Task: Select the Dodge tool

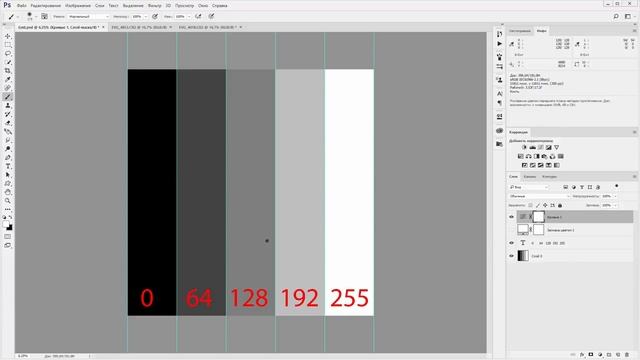Action: [8, 149]
